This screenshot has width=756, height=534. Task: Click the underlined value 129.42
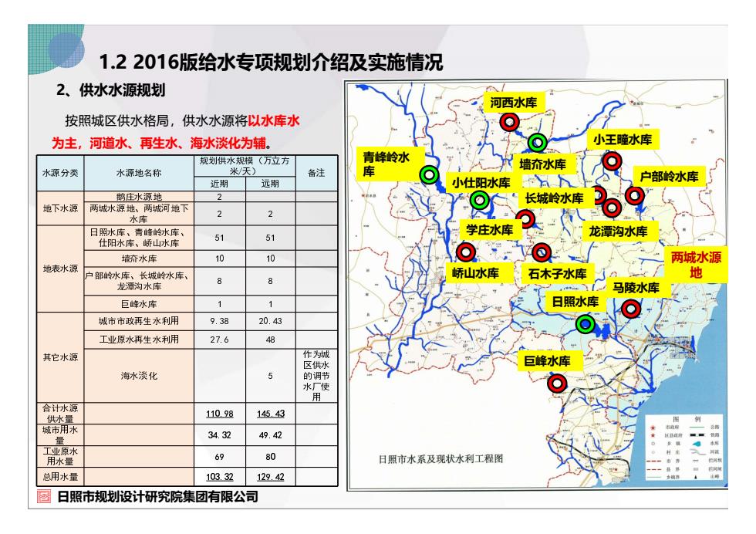point(271,477)
